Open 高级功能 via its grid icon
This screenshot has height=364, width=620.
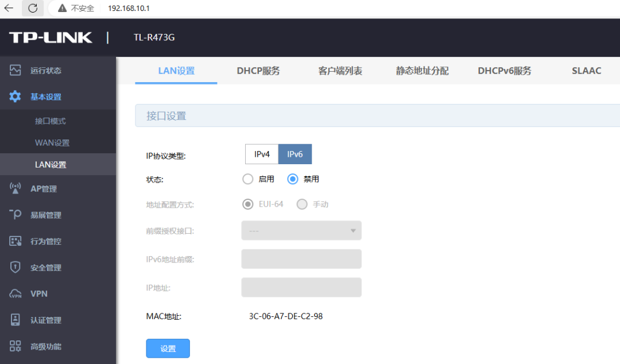coord(15,346)
